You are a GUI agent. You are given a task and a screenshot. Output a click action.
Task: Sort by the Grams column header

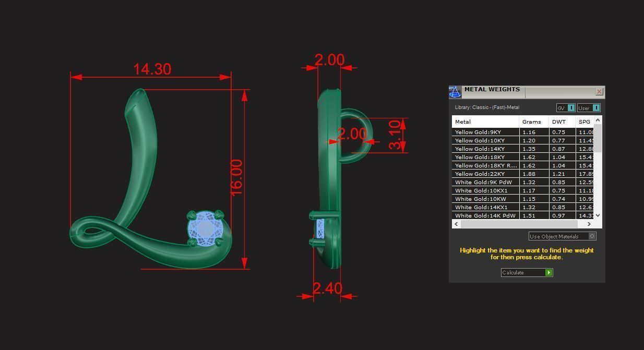pyautogui.click(x=534, y=122)
